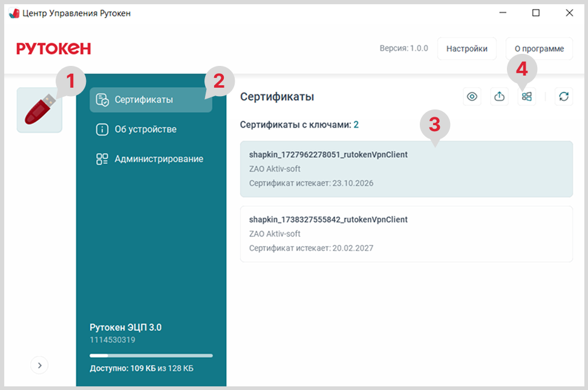Select certificate expiring 20.02.2027
This screenshot has width=588, height=390.
406,234
